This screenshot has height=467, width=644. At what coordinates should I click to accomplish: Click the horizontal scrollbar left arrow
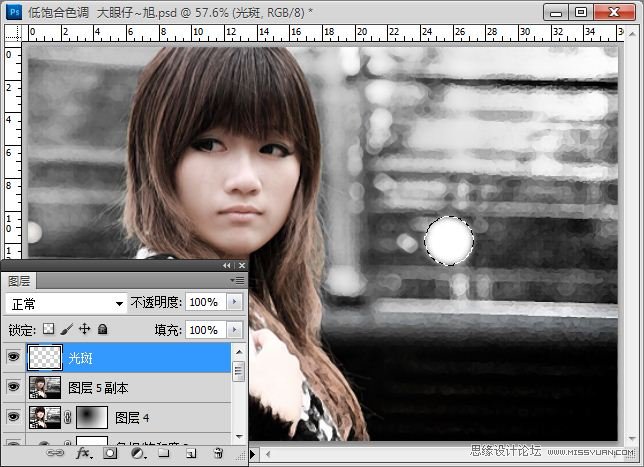point(269,454)
